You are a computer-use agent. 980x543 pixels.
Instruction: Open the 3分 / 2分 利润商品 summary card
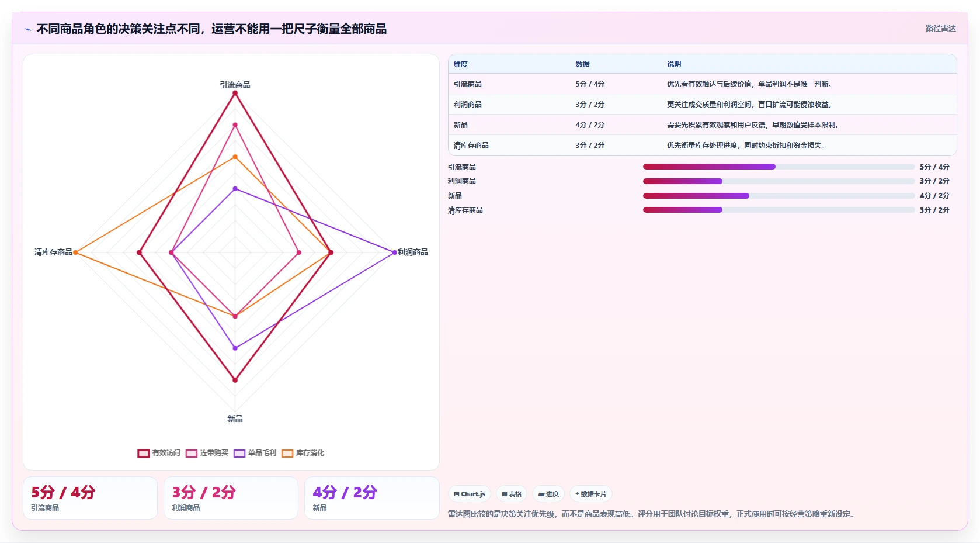(231, 498)
